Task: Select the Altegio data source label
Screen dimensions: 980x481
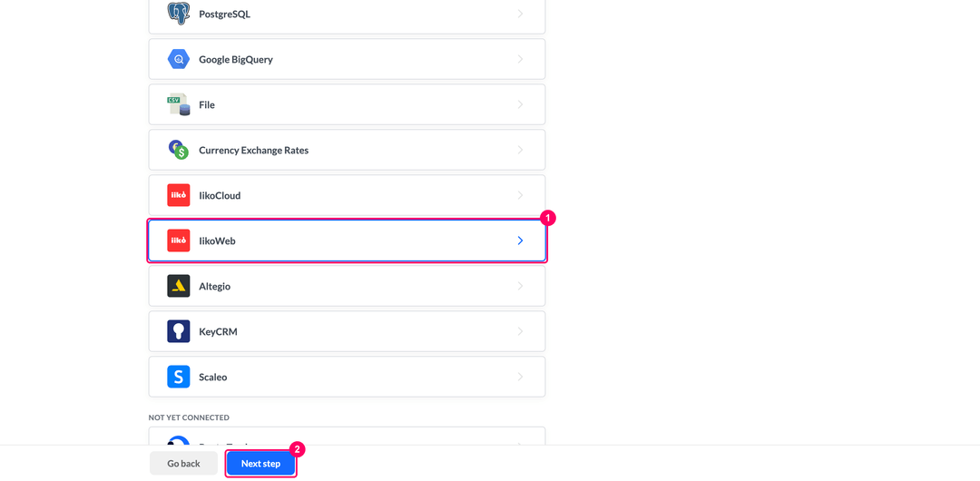Action: [x=214, y=286]
